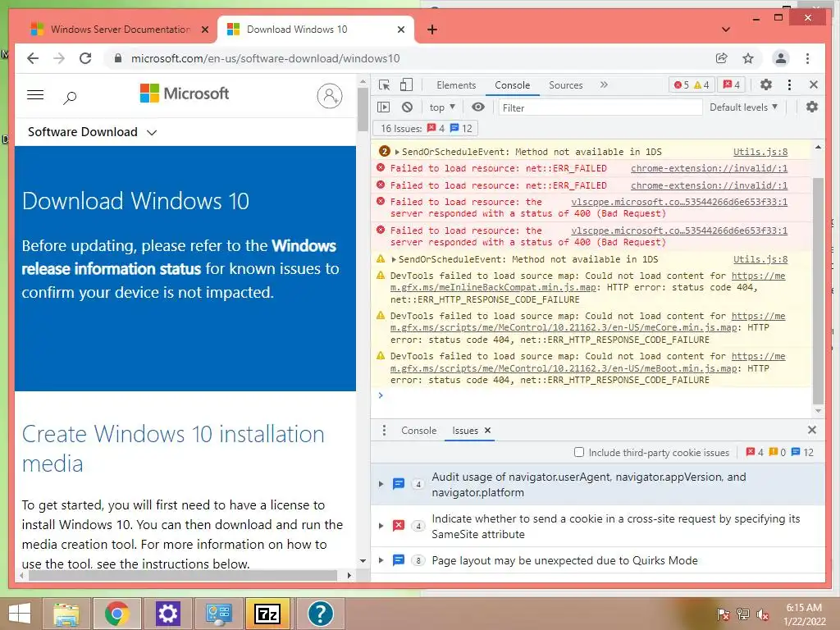Open Chrome three-dot menu
This screenshot has height=630, width=840.
tap(808, 58)
